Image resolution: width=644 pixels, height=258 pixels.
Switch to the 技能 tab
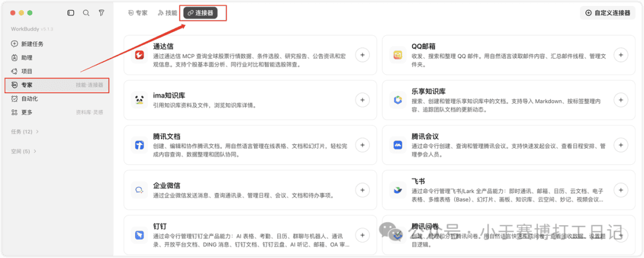click(x=168, y=13)
